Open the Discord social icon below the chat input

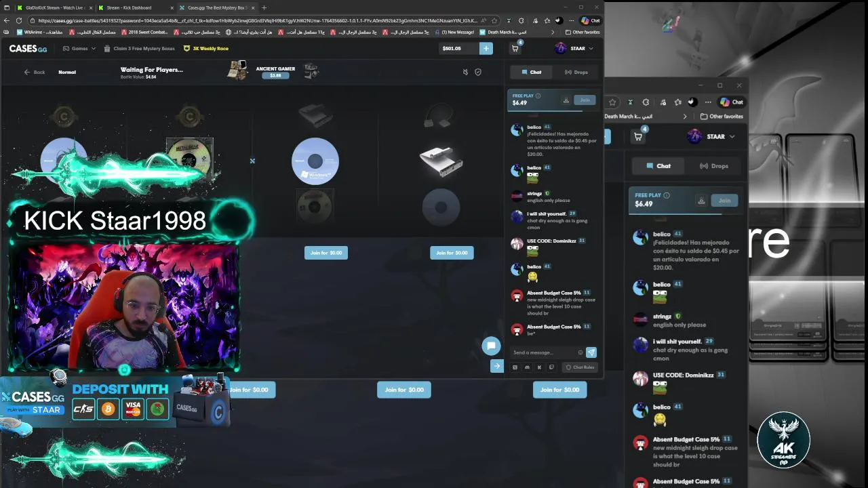tap(527, 367)
